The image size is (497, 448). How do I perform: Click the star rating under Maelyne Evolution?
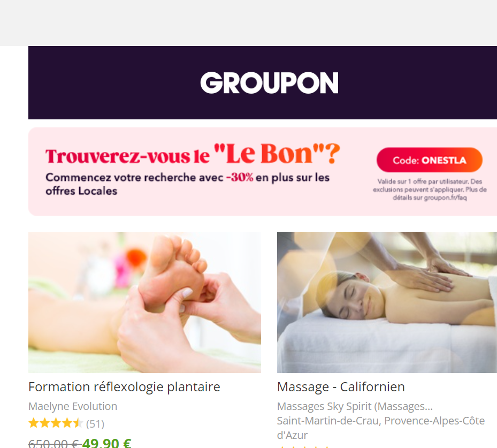pos(56,423)
